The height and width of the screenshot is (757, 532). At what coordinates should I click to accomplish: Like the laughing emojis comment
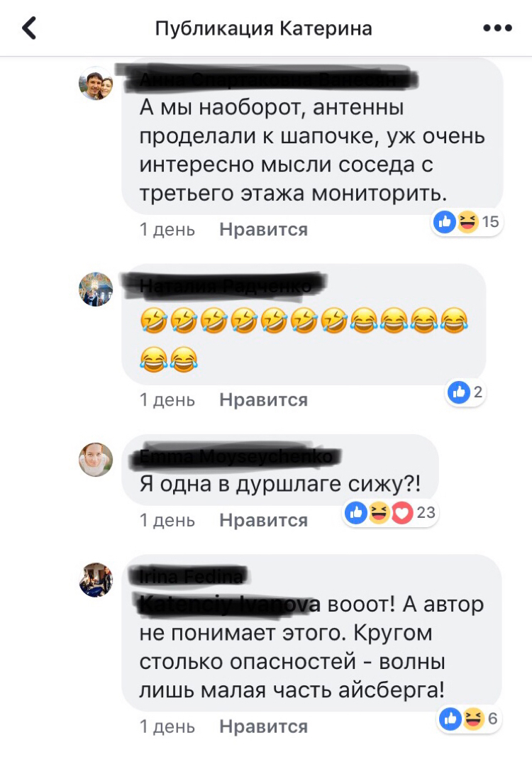point(263,399)
